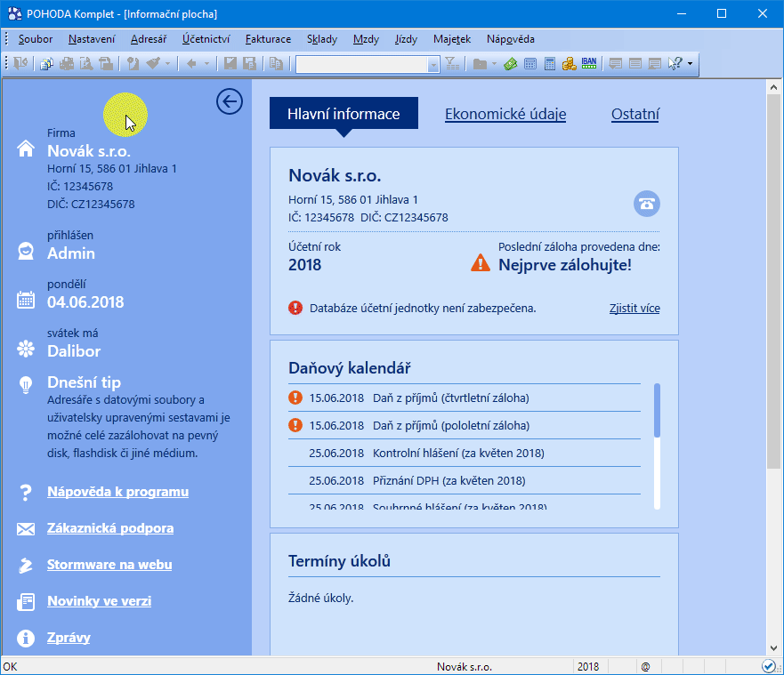Click the grayed print toolbar icon
Viewport: 784px width, 675px height.
coord(67,63)
